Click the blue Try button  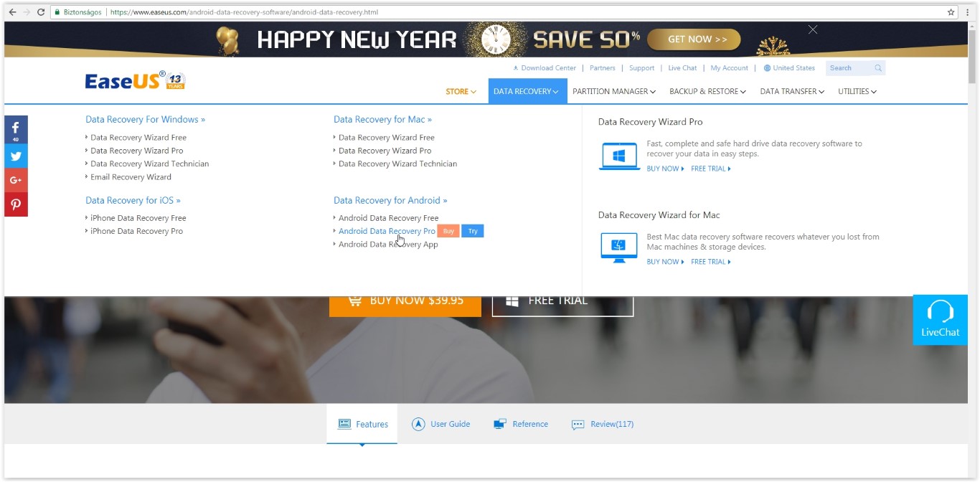click(x=473, y=231)
